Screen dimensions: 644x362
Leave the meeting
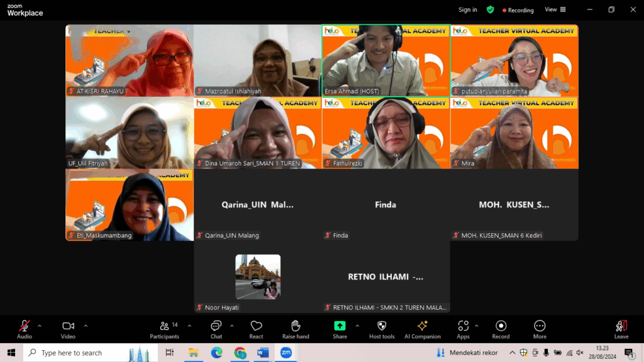621,329
